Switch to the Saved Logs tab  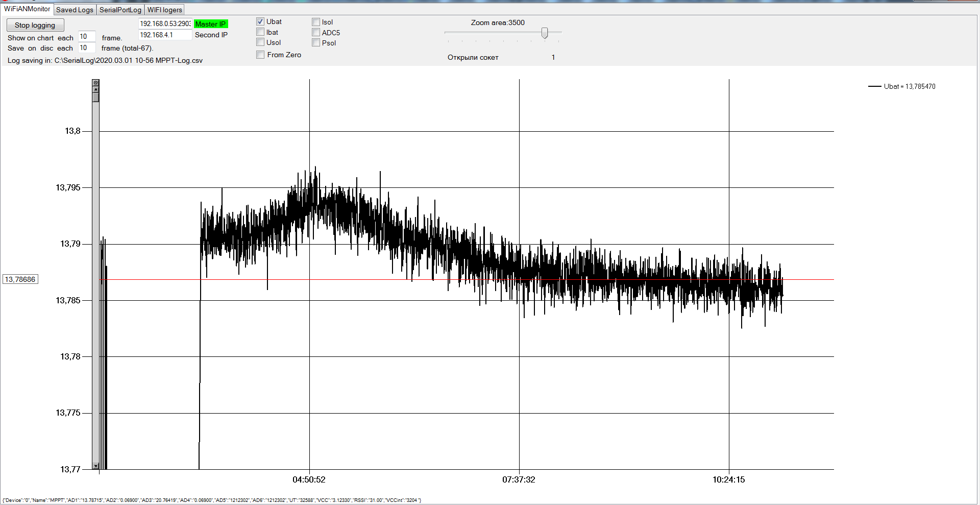tap(75, 10)
